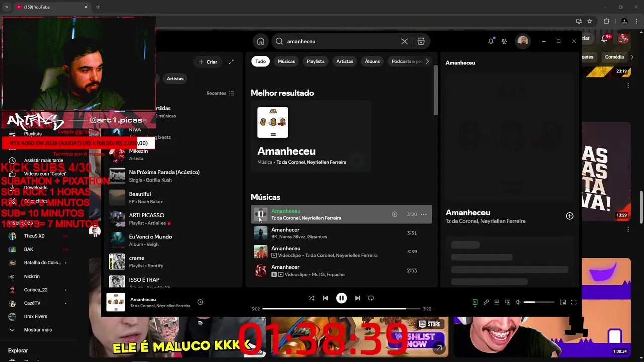644x362 pixels.
Task: Open Na Próxima Parada (Acústico) single
Action: click(x=171, y=176)
